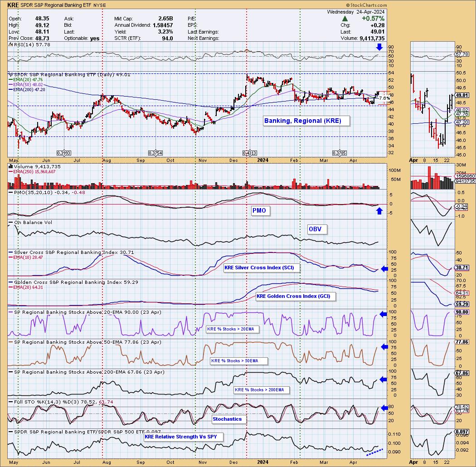Click the 90.00 value tag
Image resolution: width=476 pixels, height=467 pixels.
point(462,312)
